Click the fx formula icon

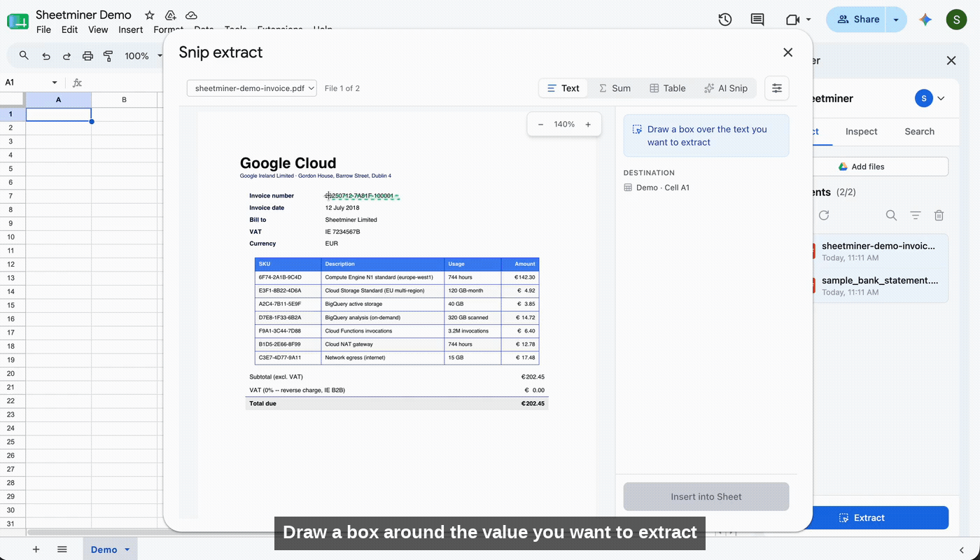pyautogui.click(x=77, y=83)
